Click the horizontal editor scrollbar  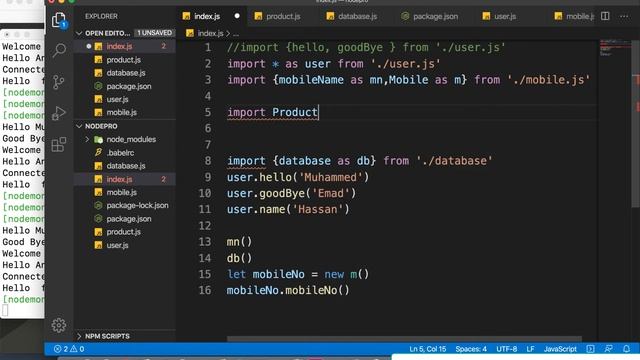tap(404, 339)
